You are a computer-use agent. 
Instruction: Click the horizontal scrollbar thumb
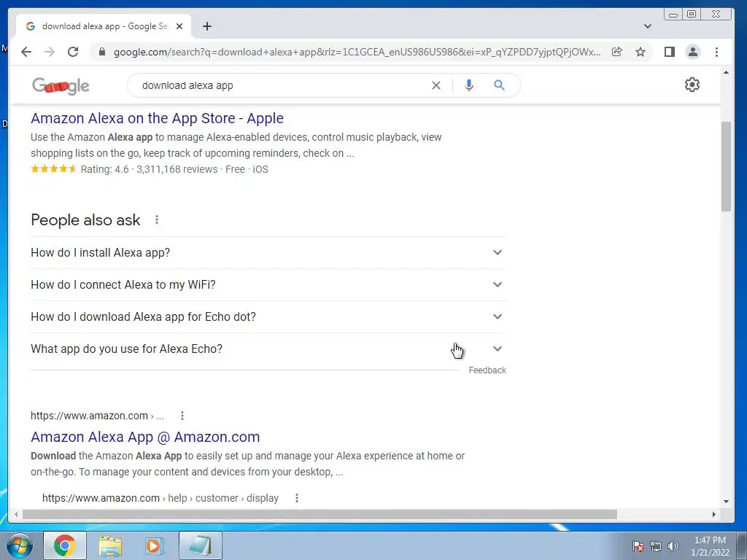tap(320, 514)
